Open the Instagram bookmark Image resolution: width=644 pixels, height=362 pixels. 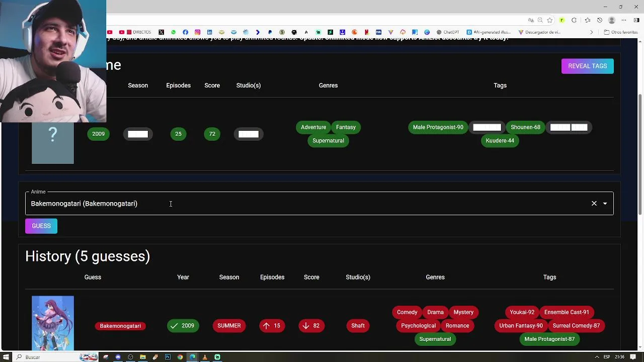pos(197,32)
